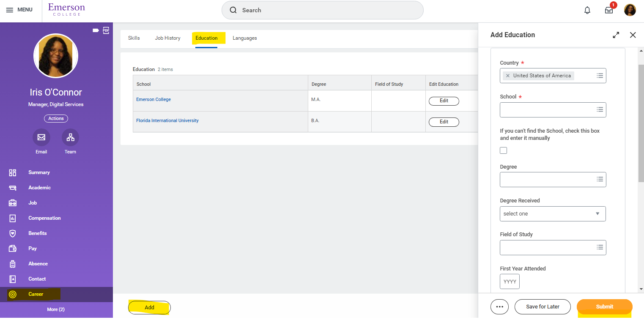Close the Add Education panel
The width and height of the screenshot is (644, 322).
point(633,35)
